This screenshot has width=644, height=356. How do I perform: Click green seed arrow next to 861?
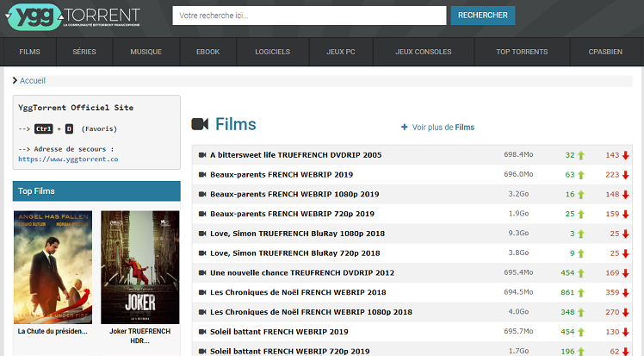[581, 293]
